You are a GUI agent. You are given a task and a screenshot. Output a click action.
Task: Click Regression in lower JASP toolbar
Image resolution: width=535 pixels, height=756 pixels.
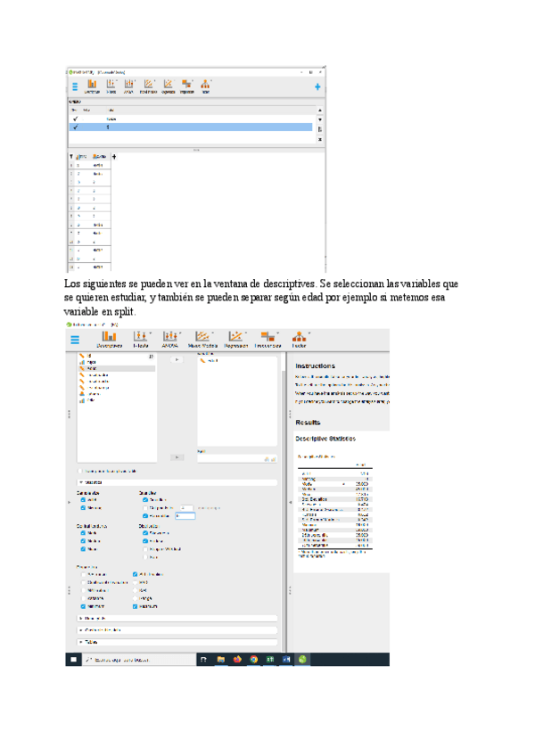(x=236, y=340)
